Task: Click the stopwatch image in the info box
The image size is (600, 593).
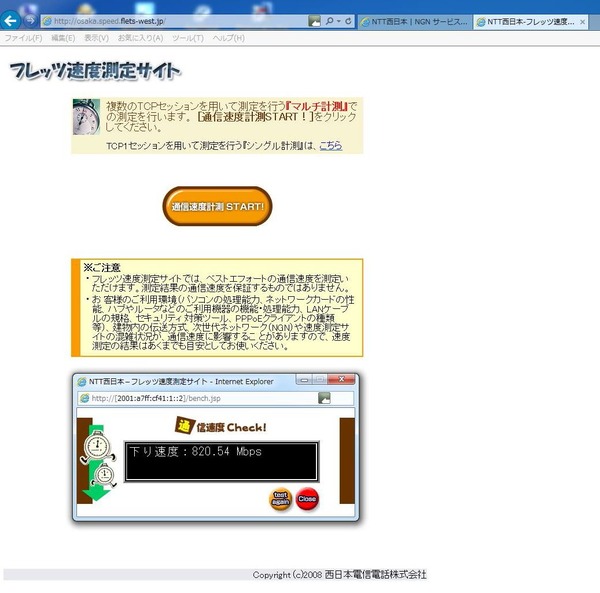Action: (x=86, y=117)
